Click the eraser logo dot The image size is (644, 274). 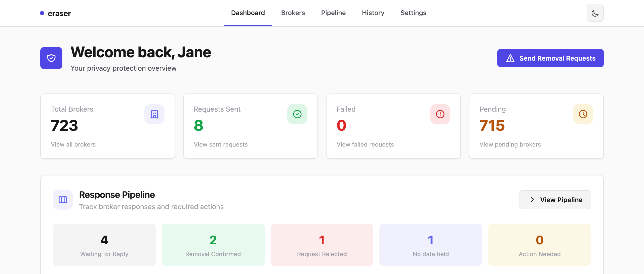coord(42,13)
